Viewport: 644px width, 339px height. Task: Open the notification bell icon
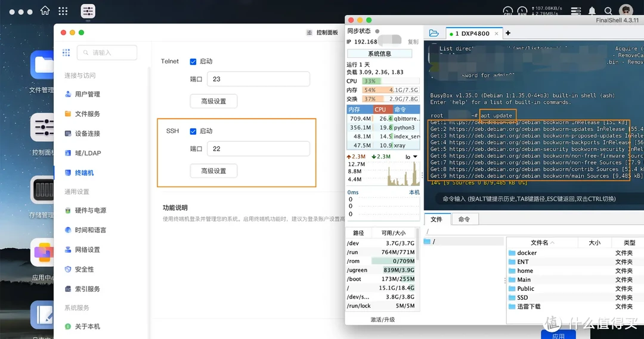(592, 11)
